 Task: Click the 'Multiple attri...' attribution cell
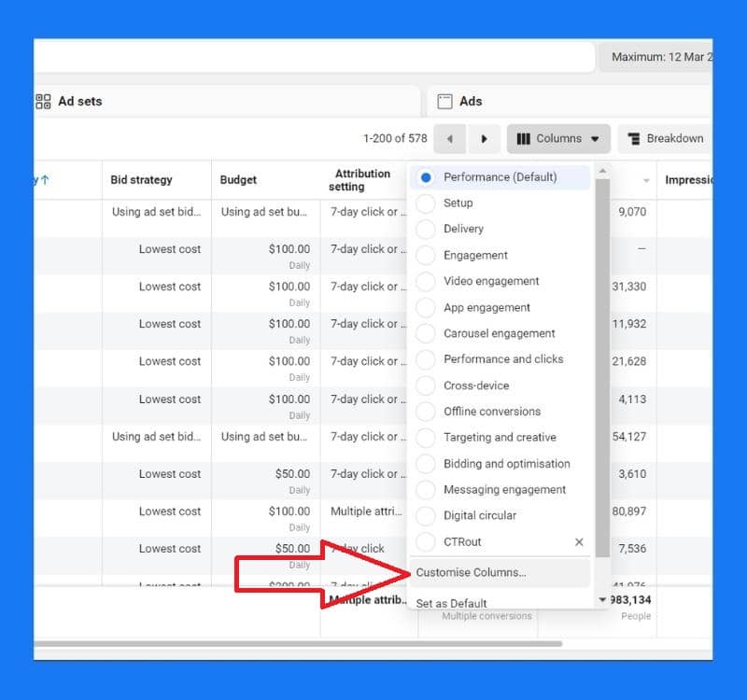coord(366,511)
